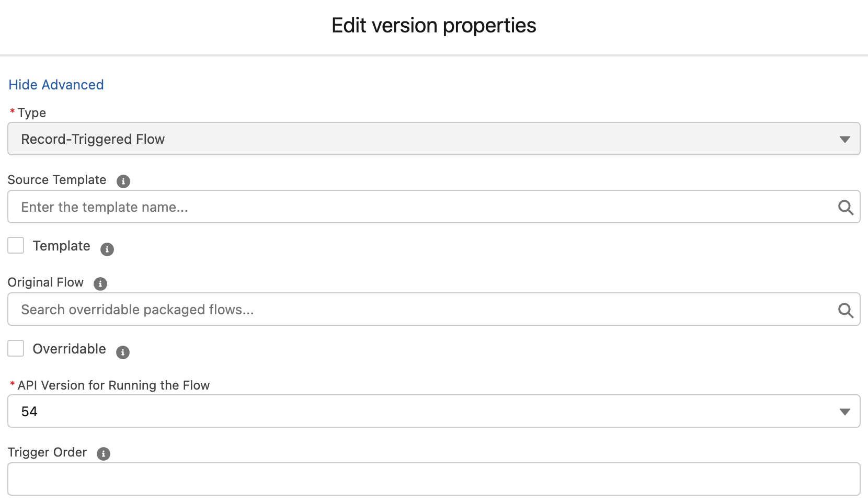The height and width of the screenshot is (502, 868).
Task: Click into the Trigger Order field
Action: [434, 479]
